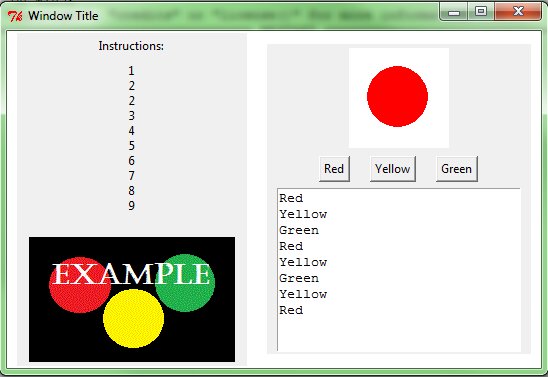The width and height of the screenshot is (548, 377).
Task: Select the yellow circle in example image
Action: click(134, 319)
